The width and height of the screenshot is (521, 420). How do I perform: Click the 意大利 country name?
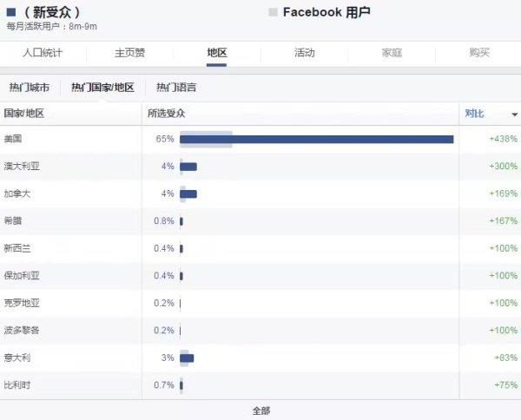point(17,358)
